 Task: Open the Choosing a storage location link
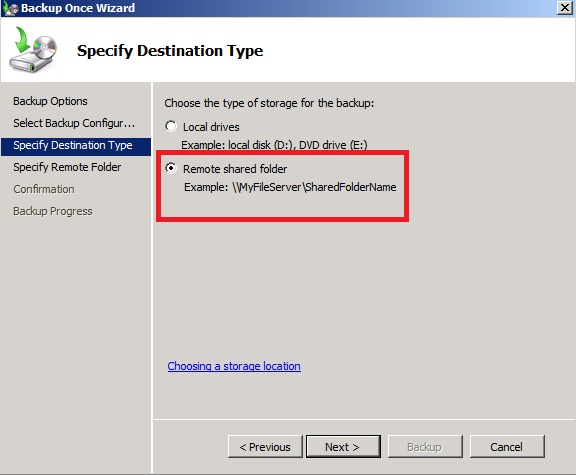(x=234, y=366)
